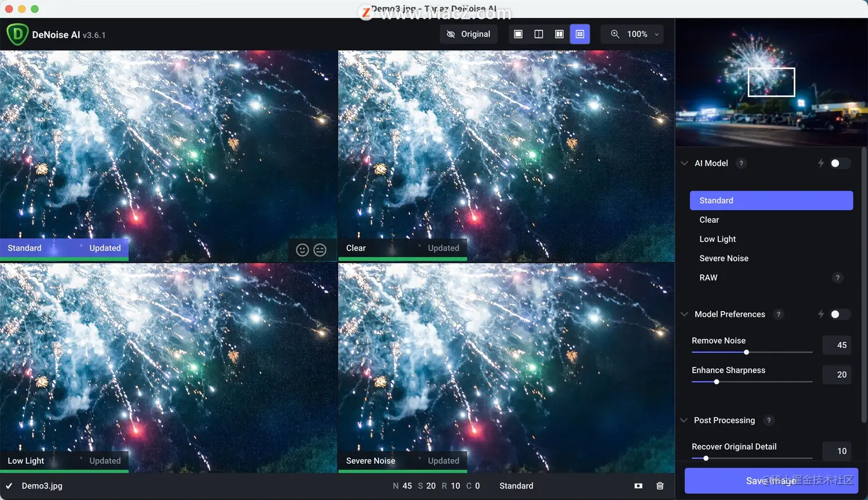Toggle the Demo3.jpg checkmark
868x500 pixels.
[9, 486]
